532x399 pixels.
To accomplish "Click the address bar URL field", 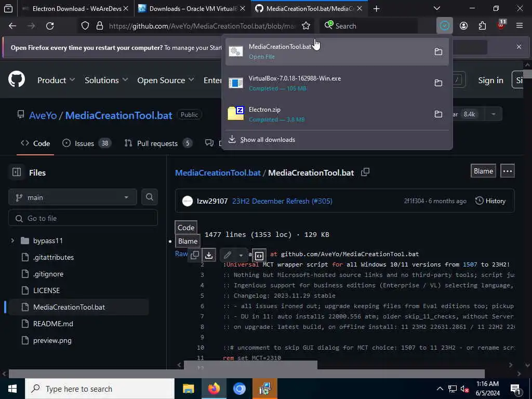I will pos(202,26).
